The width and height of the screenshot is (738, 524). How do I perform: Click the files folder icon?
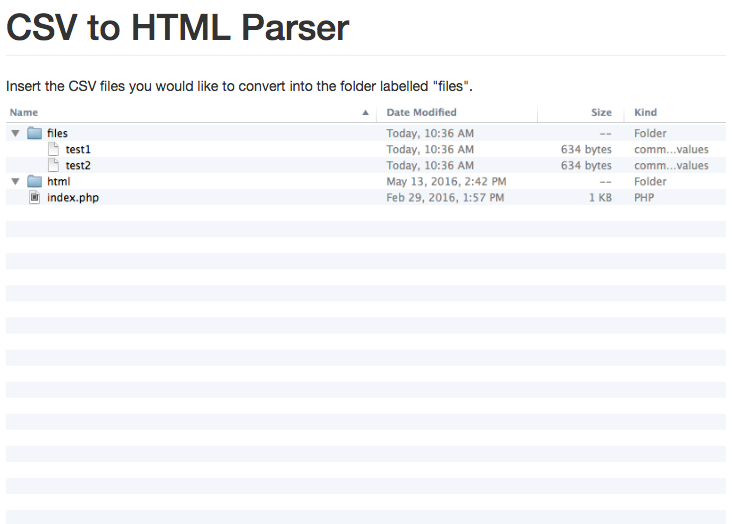coord(34,133)
